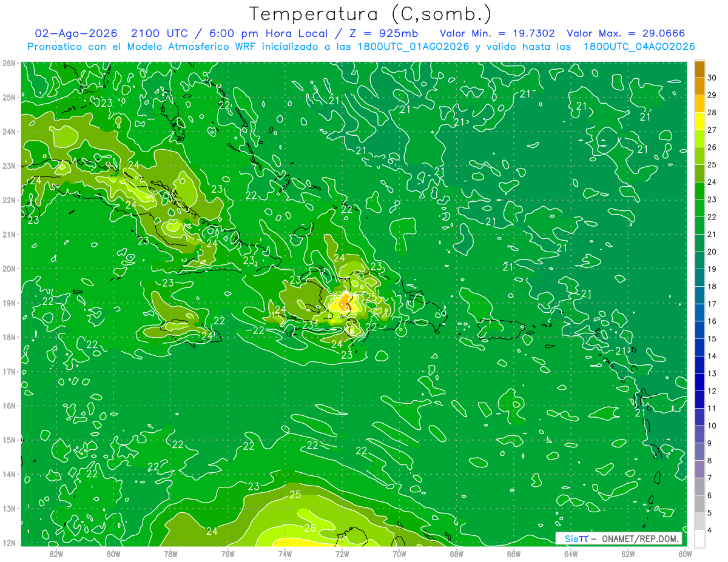This screenshot has height=562, width=728.
Task: Click the "Valor Max. = 29.0666" text
Action: pos(626,33)
